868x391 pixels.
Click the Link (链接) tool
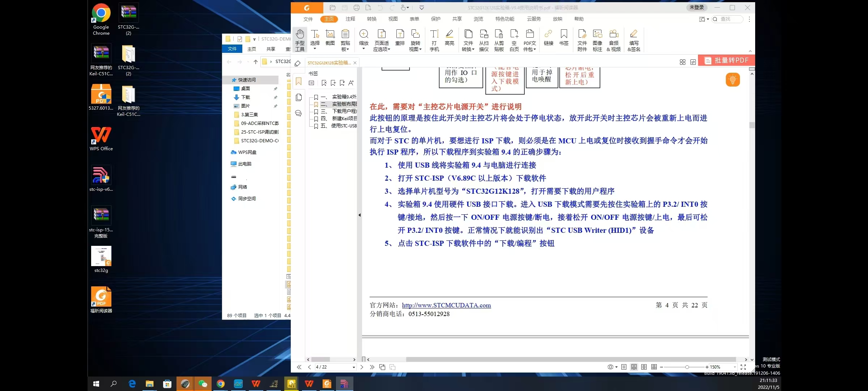click(548, 38)
